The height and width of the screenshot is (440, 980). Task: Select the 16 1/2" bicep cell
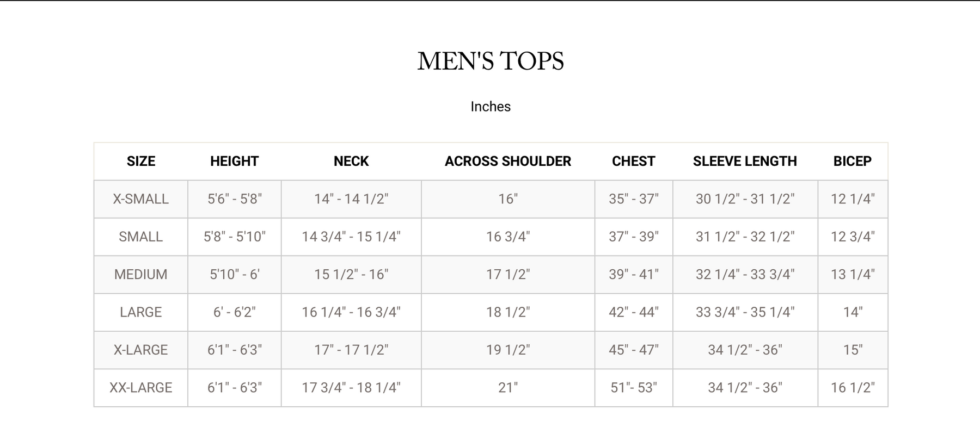point(852,388)
